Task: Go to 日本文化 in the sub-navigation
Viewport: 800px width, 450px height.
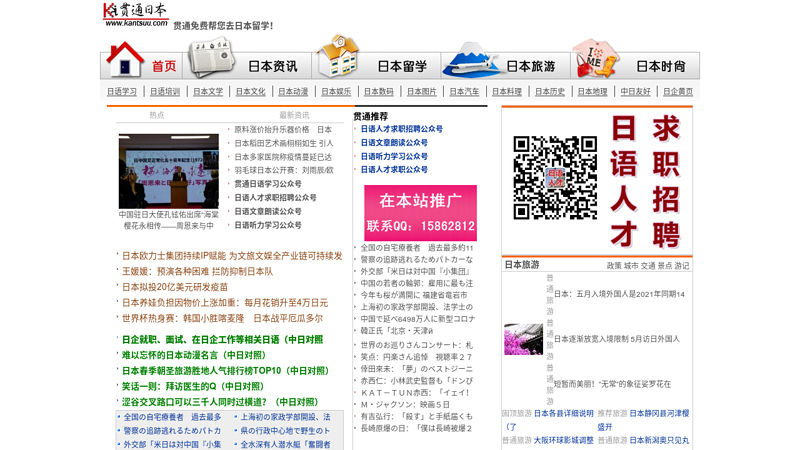Action: (251, 92)
